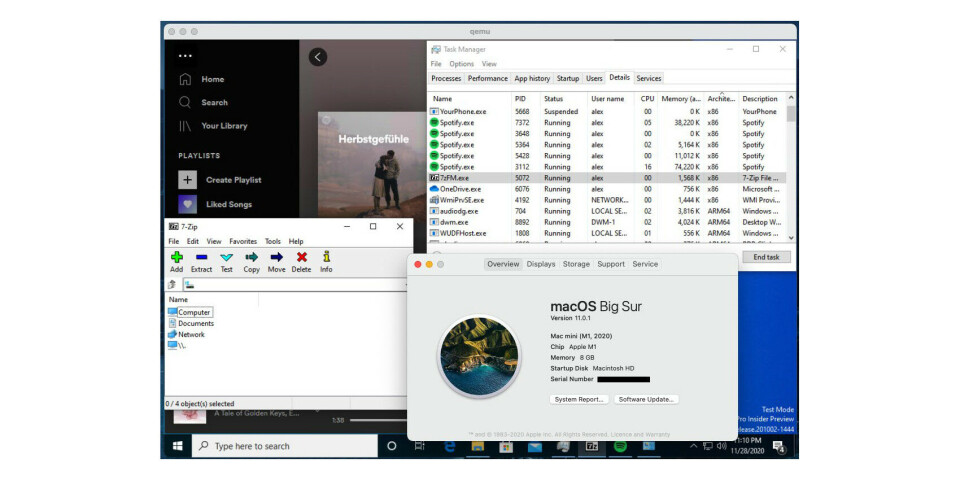Select the audiodg.exe process row
This screenshot has height=480, width=960.
click(607, 211)
